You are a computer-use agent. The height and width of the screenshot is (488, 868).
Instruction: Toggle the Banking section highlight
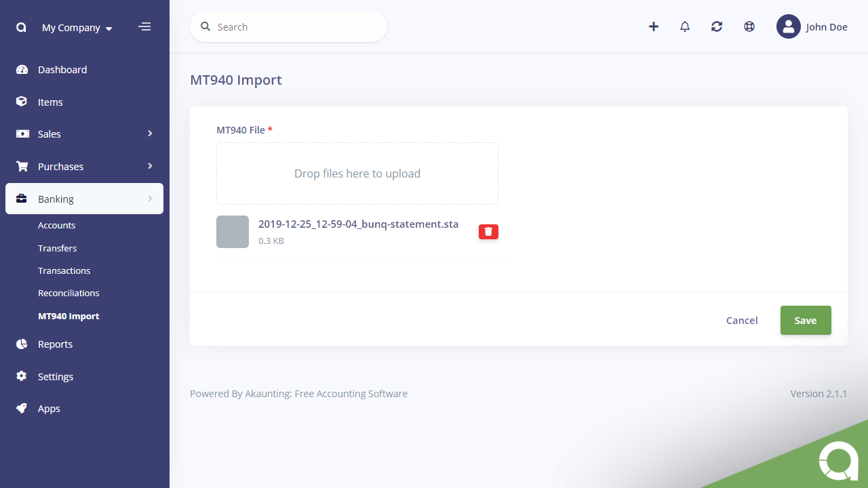tap(56, 199)
